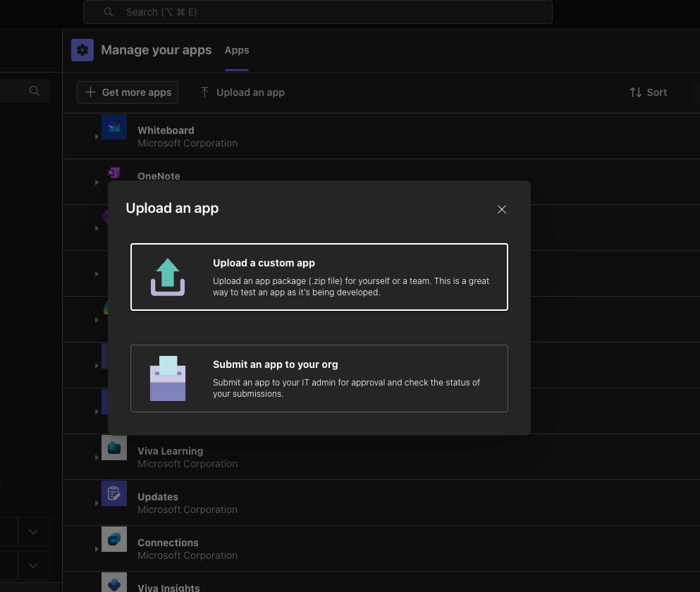Viewport: 700px width, 592px height.
Task: Expand the Viva Learning row
Action: coord(97,457)
